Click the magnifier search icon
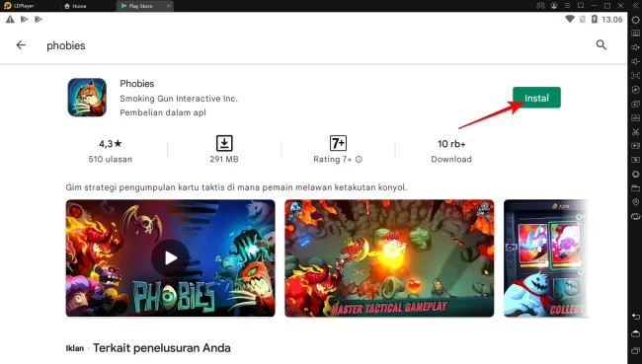The image size is (642, 364). (602, 45)
